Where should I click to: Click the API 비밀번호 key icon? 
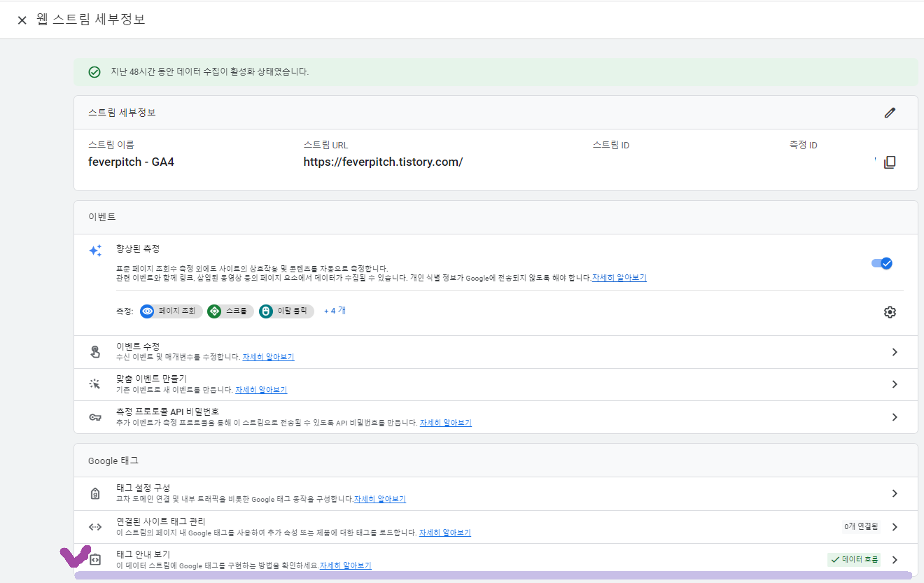[x=96, y=417]
